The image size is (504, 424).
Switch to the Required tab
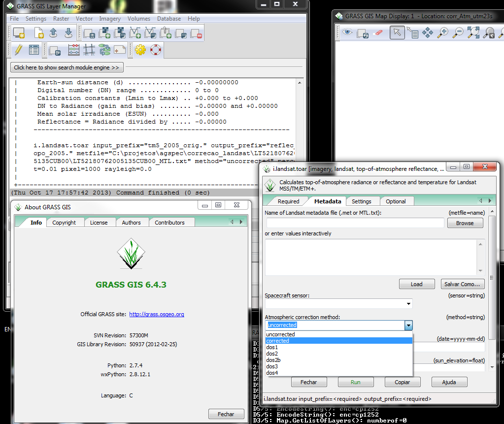288,201
